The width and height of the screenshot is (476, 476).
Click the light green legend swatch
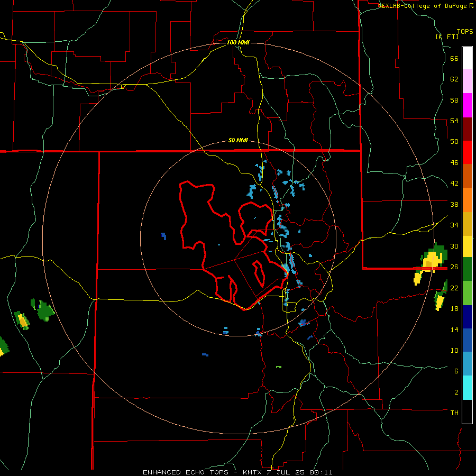pyautogui.click(x=467, y=293)
